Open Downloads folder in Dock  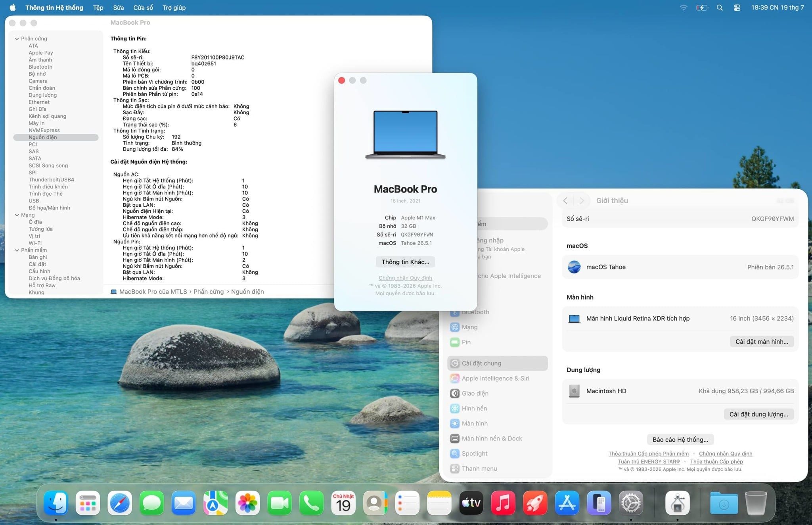(x=724, y=503)
